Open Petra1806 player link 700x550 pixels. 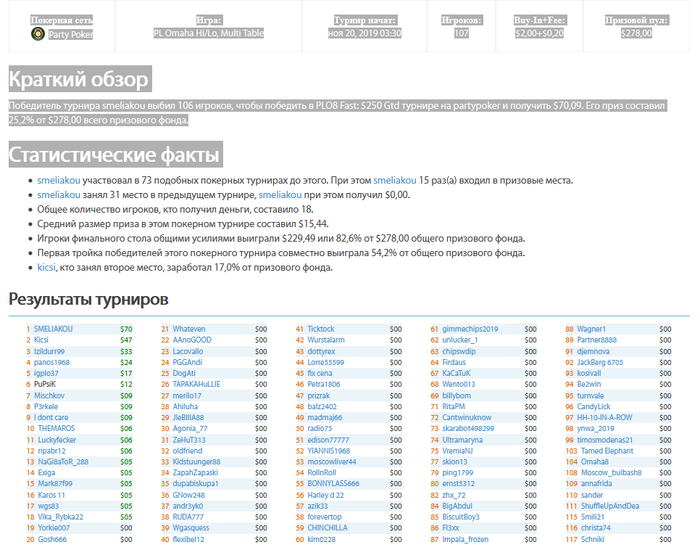(x=324, y=384)
